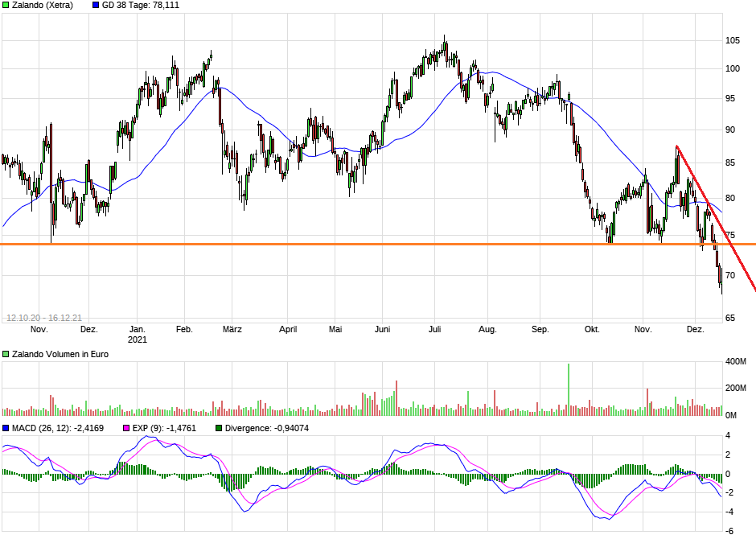Viewport: 756px width, 539px height.
Task: Click the price axis value 85
Action: (731, 163)
